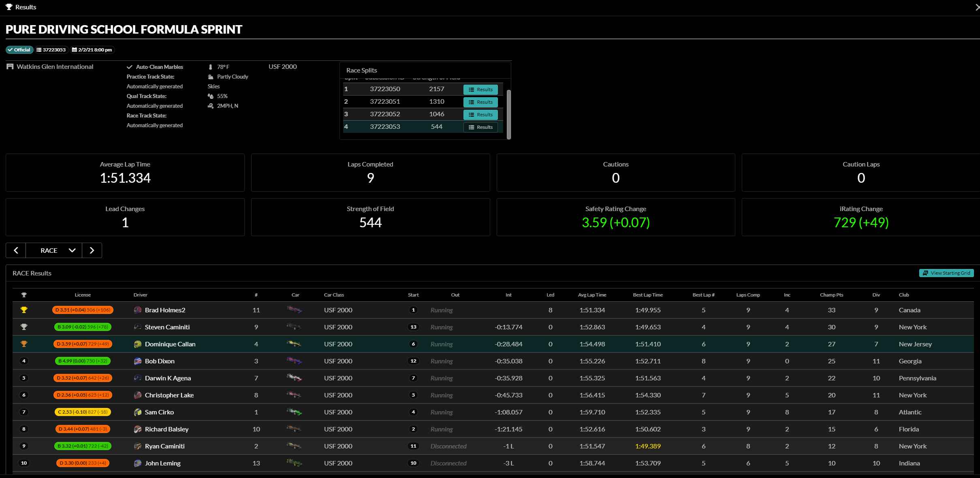Click the calendar icon on date badge

74,50
